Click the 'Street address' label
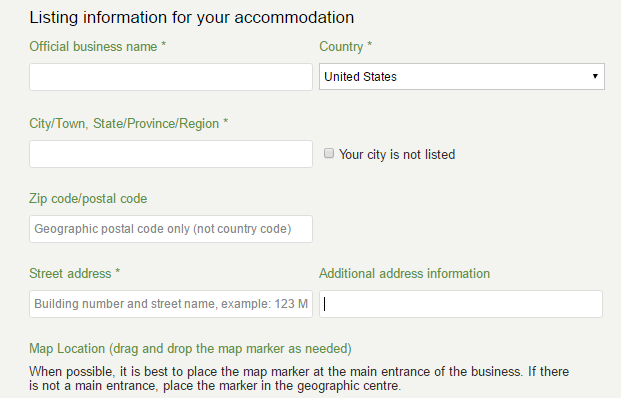The width and height of the screenshot is (621, 398). [x=70, y=274]
